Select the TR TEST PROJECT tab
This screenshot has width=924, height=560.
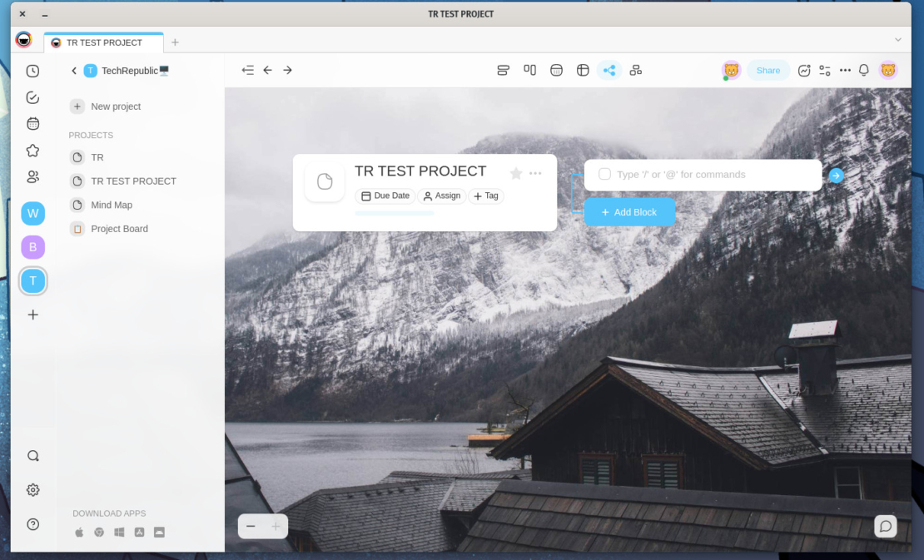103,42
